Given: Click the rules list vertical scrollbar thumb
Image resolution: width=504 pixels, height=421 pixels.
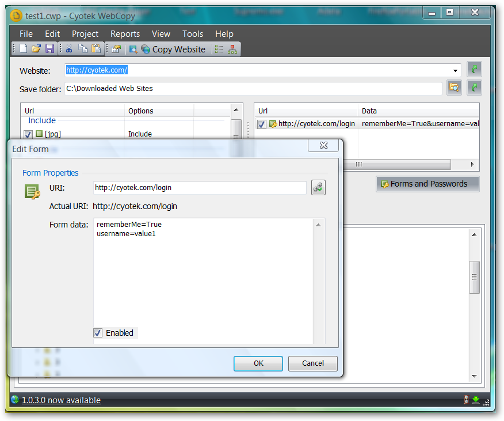Looking at the screenshot, I should [x=236, y=129].
